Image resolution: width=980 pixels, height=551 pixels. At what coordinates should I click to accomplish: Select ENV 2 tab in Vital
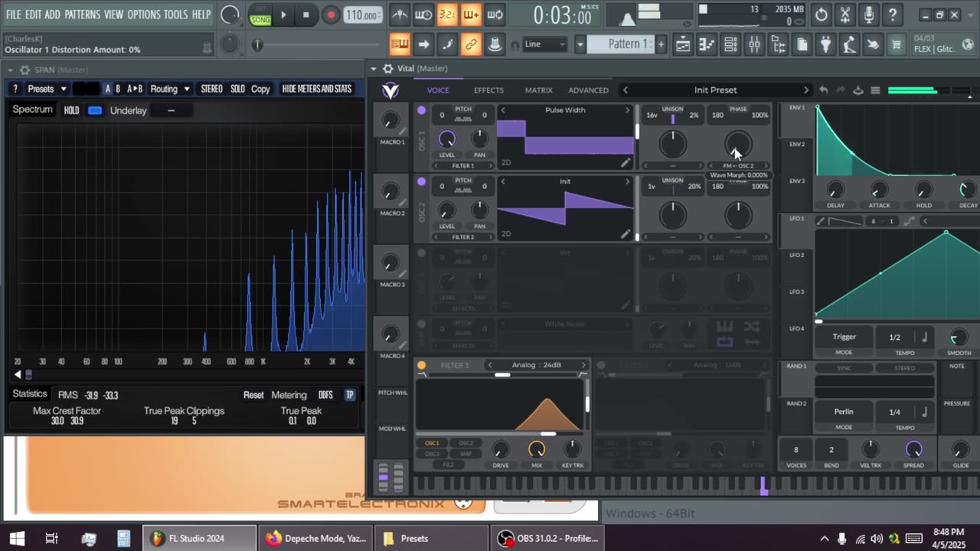coord(797,144)
